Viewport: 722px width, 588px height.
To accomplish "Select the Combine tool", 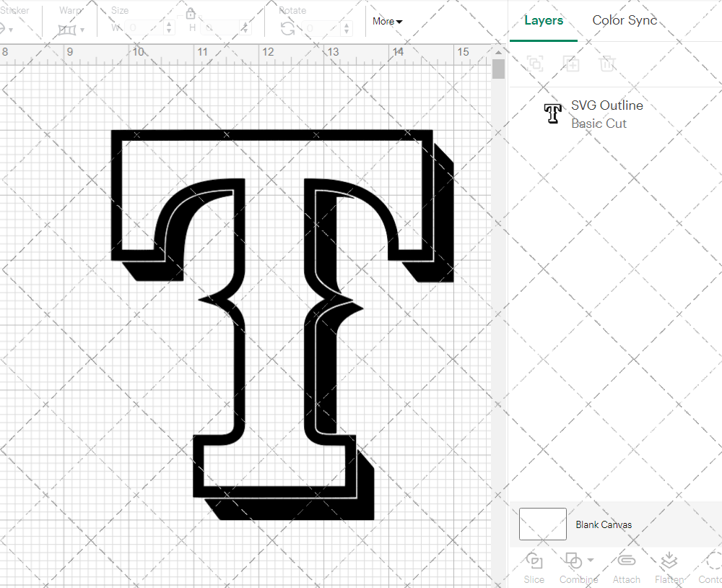I will [574, 568].
